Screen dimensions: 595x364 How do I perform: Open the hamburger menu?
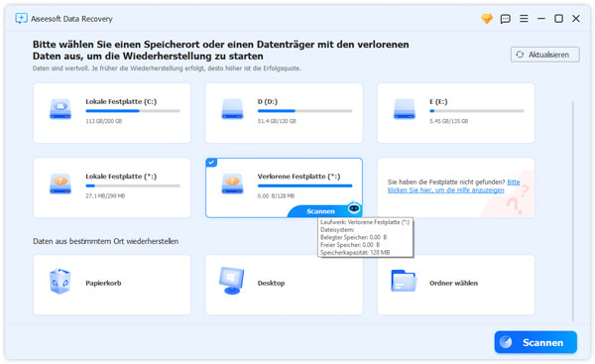tap(524, 18)
